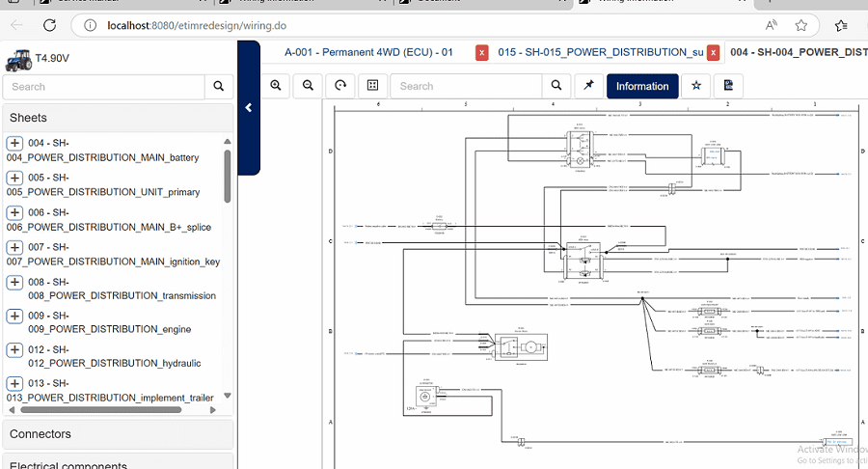Open the Connectors panel section
This screenshot has height=469, width=868.
pos(118,434)
